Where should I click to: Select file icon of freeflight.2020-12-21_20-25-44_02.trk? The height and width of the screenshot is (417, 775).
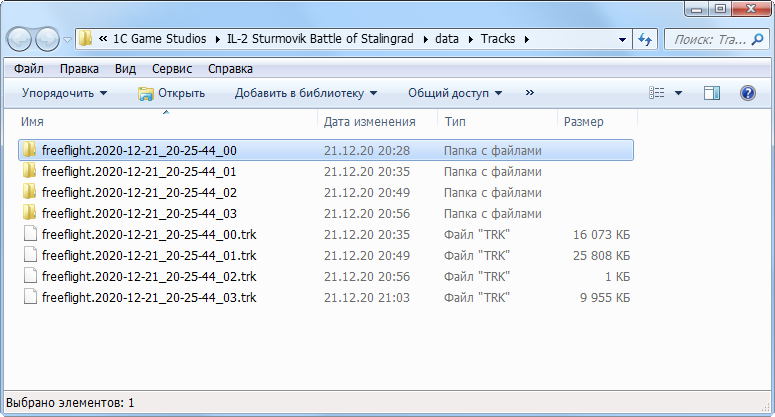30,277
